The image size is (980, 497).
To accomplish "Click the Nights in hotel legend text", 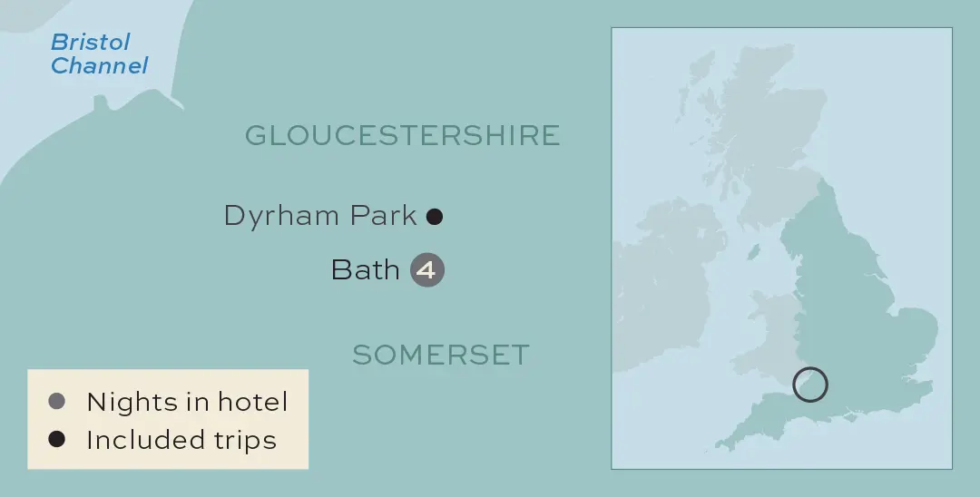I will pos(187,402).
